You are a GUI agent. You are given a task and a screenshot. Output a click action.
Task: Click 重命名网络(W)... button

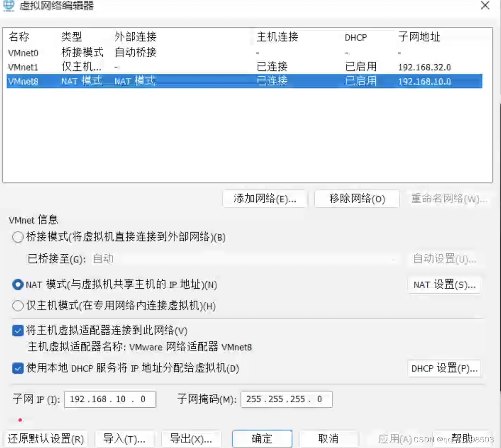click(449, 199)
